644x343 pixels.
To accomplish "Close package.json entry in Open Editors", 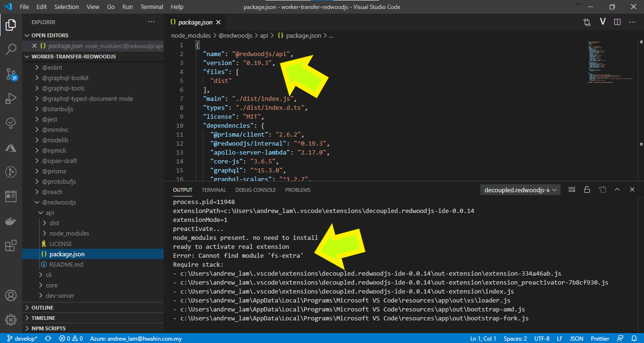I will 34,46.
